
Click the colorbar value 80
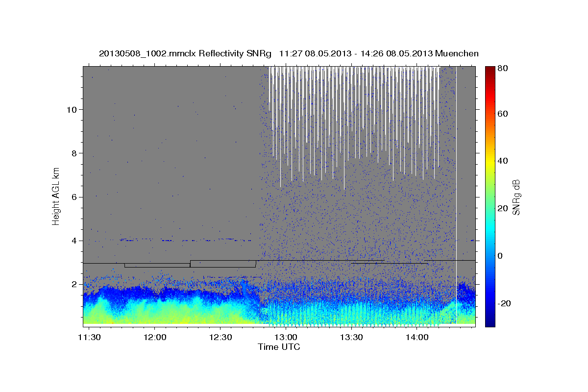click(x=503, y=69)
